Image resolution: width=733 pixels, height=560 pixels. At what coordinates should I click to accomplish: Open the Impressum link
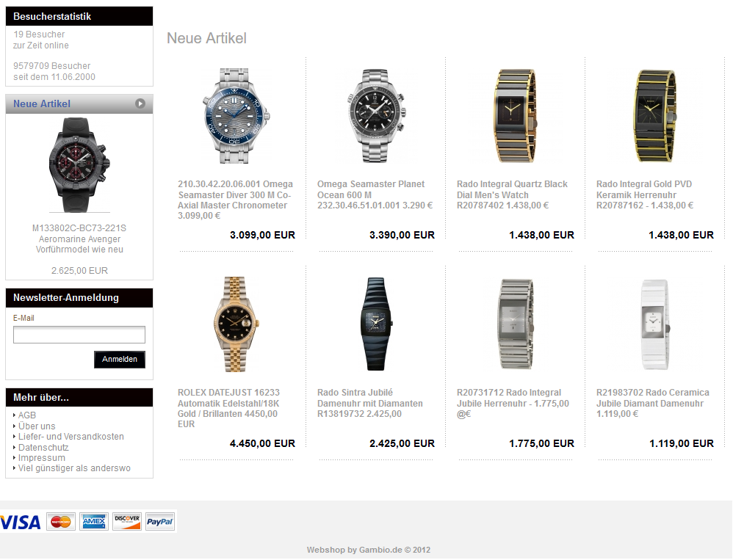pos(42,458)
